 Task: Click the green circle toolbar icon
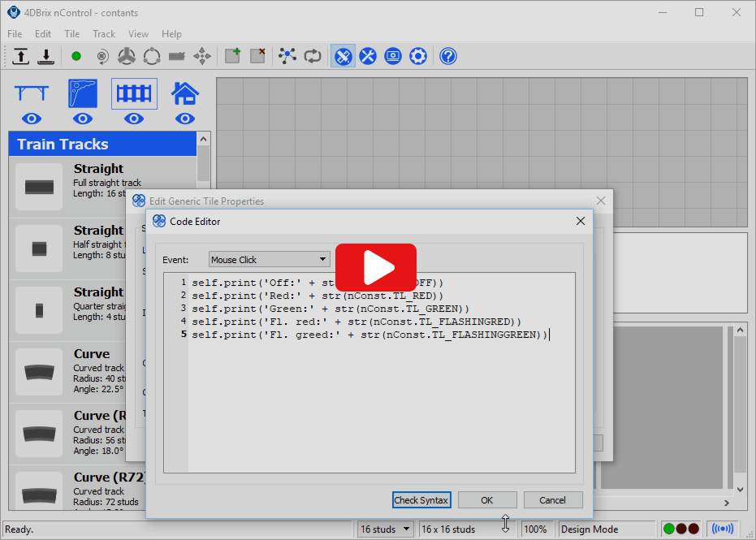click(x=76, y=56)
